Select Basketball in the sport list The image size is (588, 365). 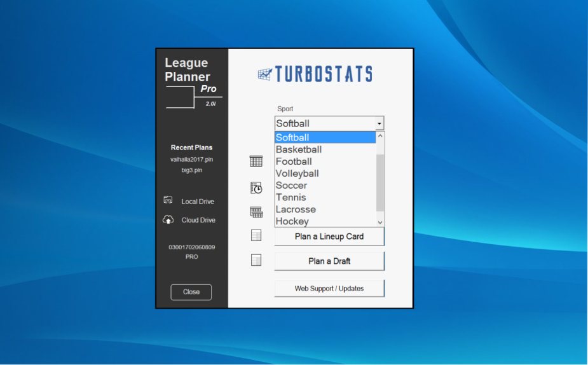pos(325,149)
